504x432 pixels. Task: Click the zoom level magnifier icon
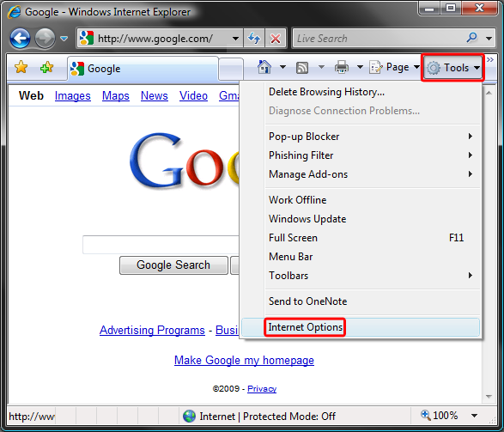[x=425, y=415]
